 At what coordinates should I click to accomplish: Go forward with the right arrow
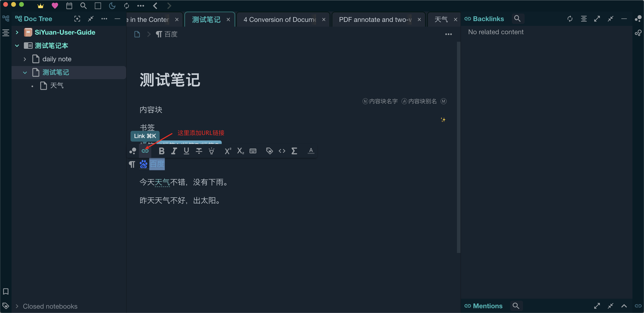point(169,6)
